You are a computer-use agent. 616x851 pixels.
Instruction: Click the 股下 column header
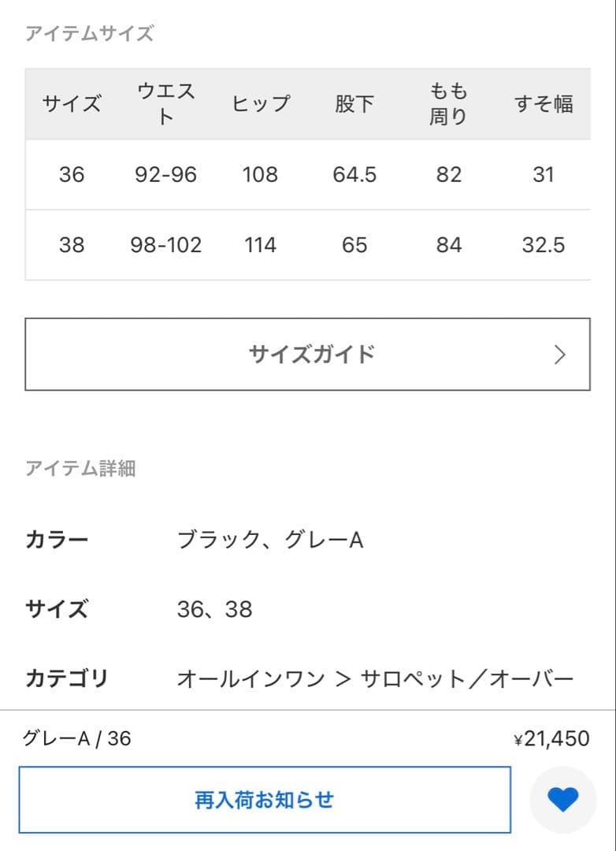[x=354, y=103]
